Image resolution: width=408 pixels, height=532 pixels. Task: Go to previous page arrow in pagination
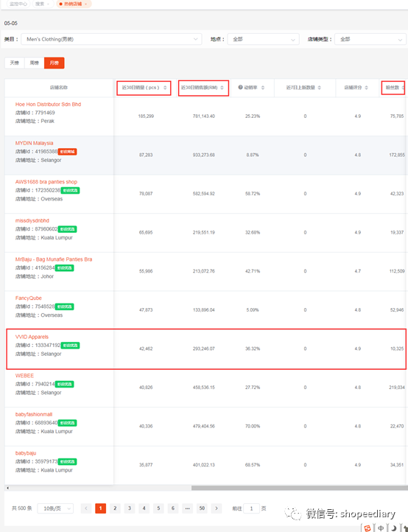point(86,508)
